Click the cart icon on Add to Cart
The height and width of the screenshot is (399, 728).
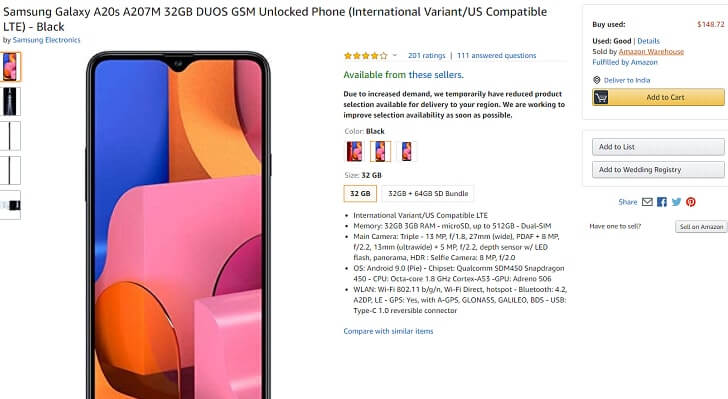point(601,97)
